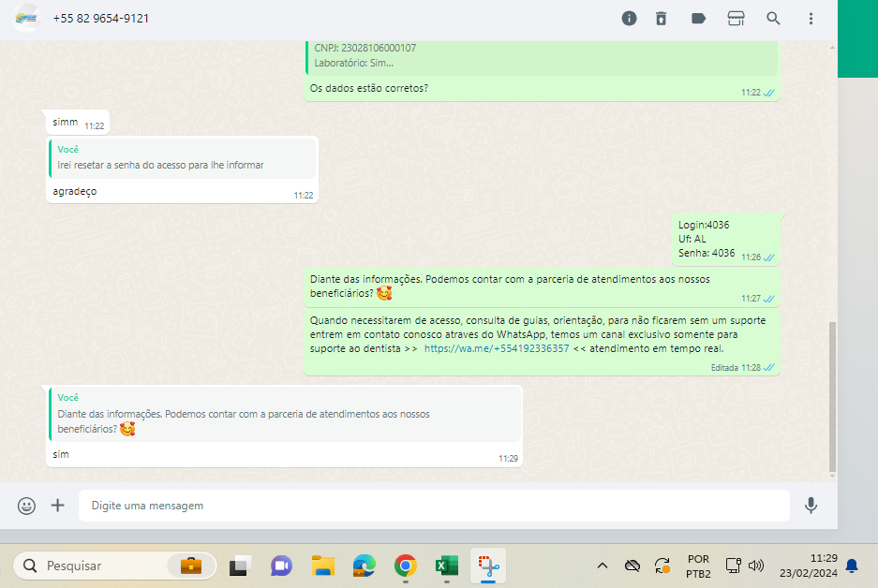Jump to quoted 'Irei resetar a senha' message
Image resolution: width=878 pixels, height=588 pixels.
[x=183, y=157]
